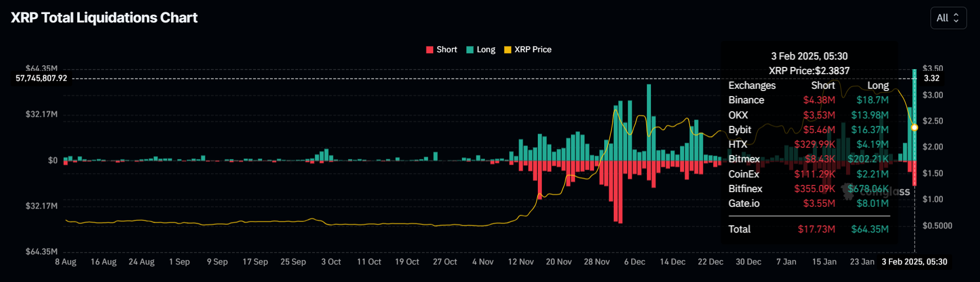The width and height of the screenshot is (980, 282).
Task: Click the yellow price marker dot on chart
Action: (x=915, y=128)
